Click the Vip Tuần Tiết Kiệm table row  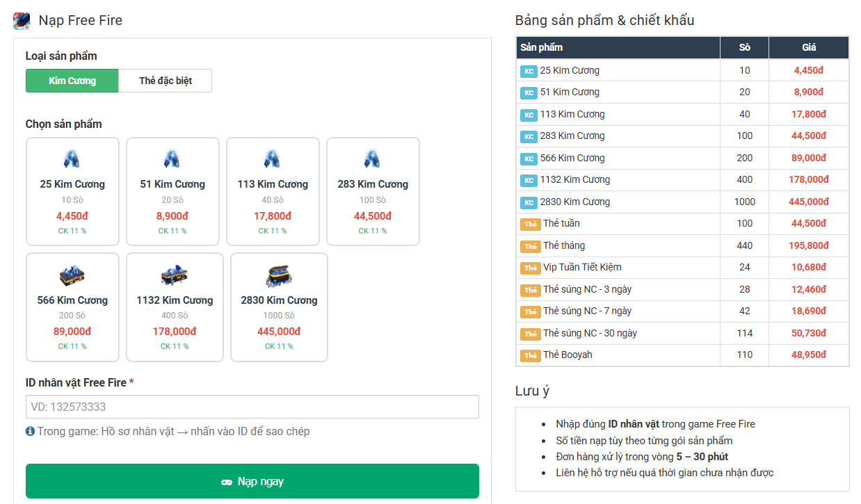coord(682,268)
